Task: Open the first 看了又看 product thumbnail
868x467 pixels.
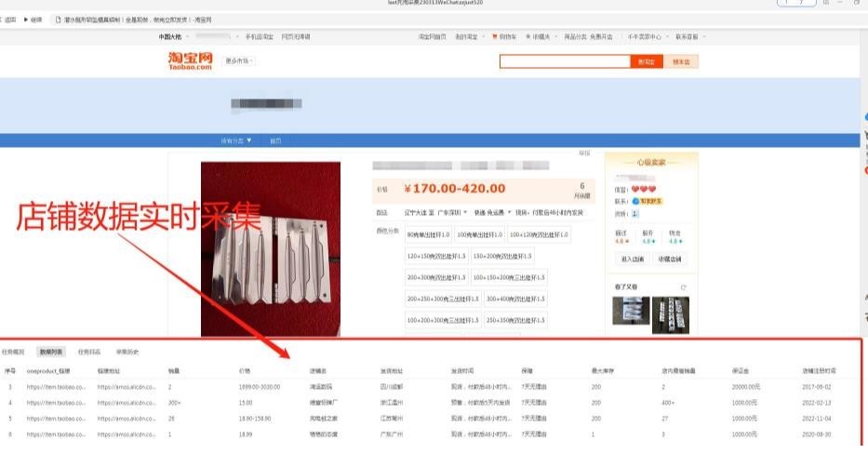Action: point(631,312)
